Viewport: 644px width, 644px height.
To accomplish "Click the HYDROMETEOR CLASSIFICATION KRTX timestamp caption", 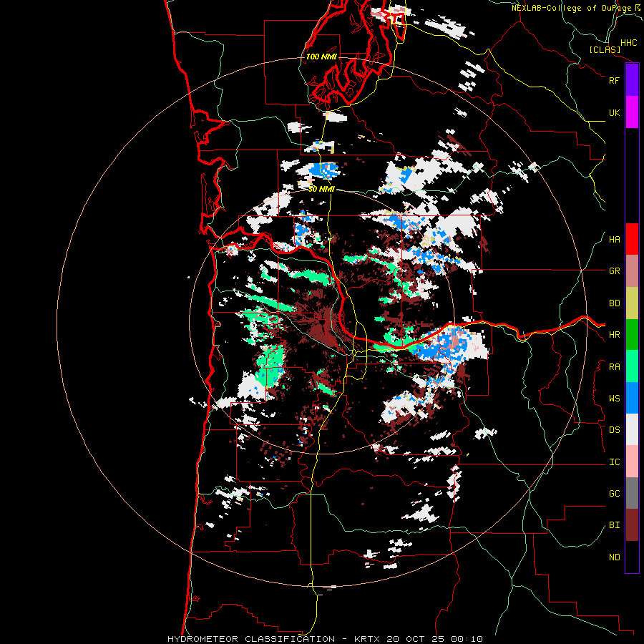I will click(x=325, y=639).
